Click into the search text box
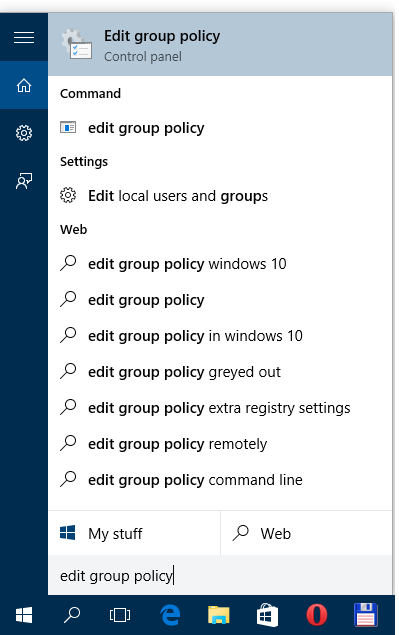The width and height of the screenshot is (399, 635). (220, 575)
